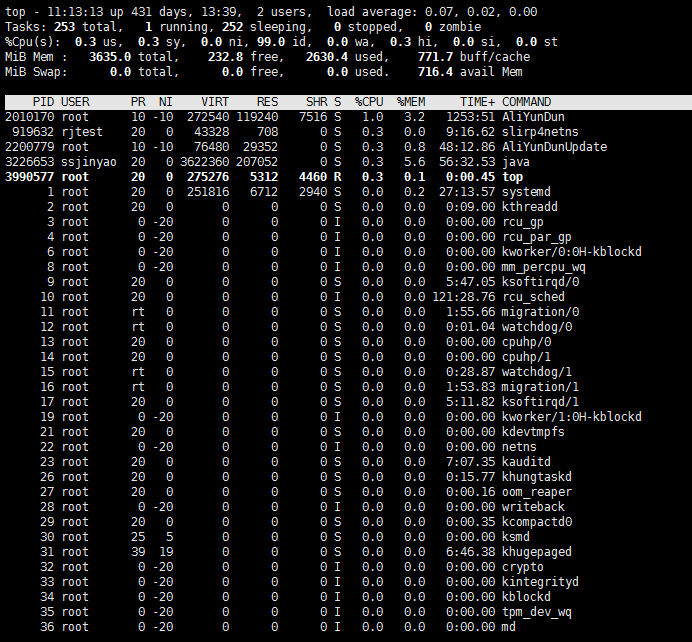
Task: Click the 3622360 VIRT value
Action: click(x=204, y=162)
